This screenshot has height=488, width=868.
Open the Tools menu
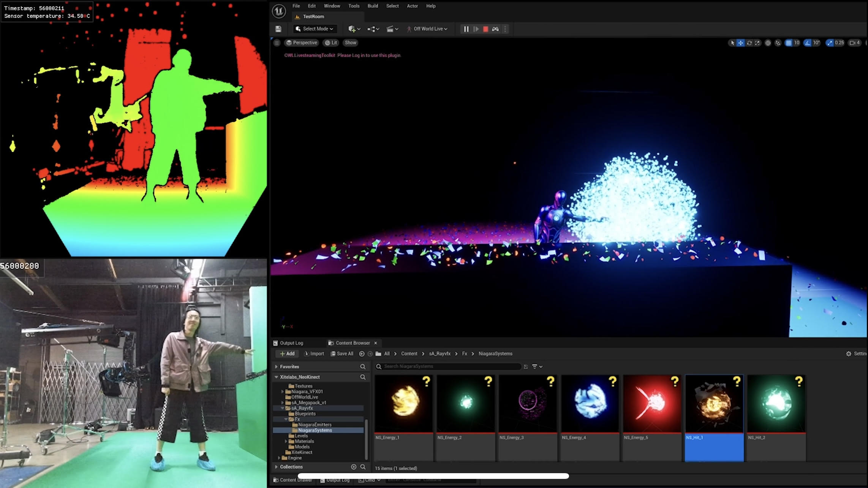[x=354, y=6]
